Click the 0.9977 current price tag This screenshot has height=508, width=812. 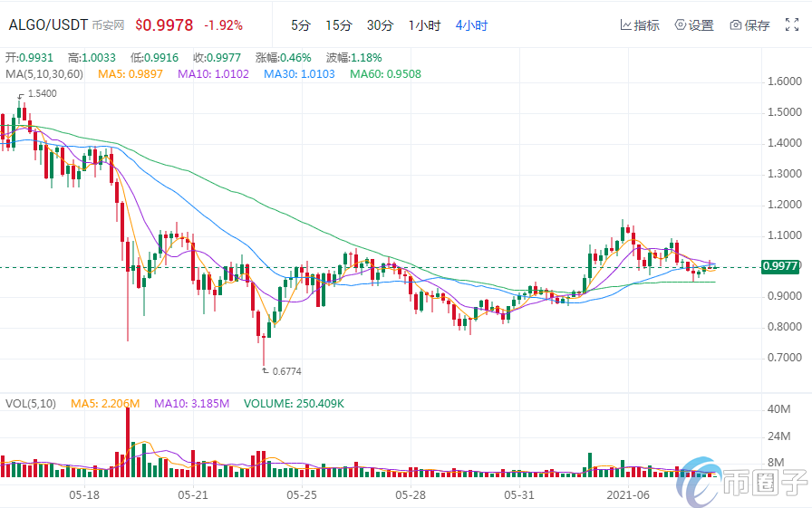(x=780, y=266)
